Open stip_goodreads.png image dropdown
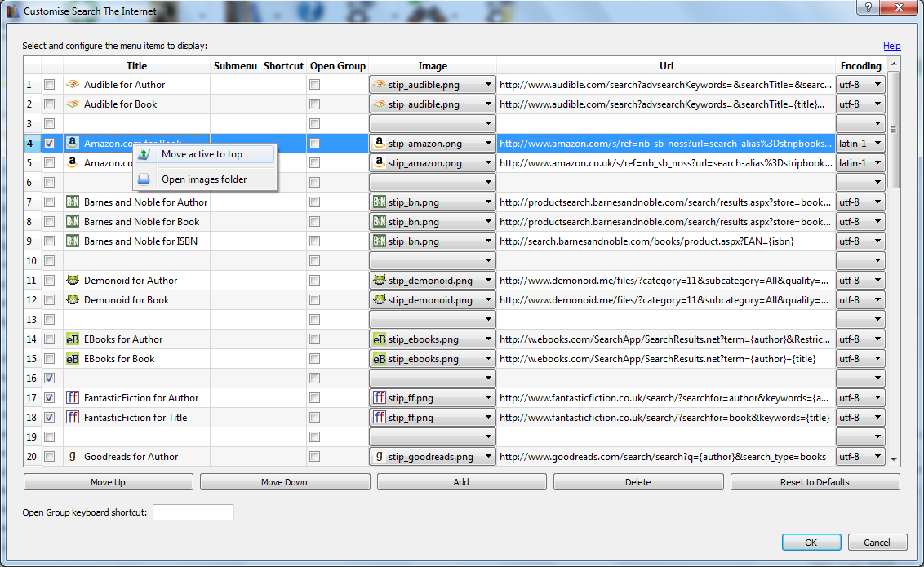 point(433,456)
